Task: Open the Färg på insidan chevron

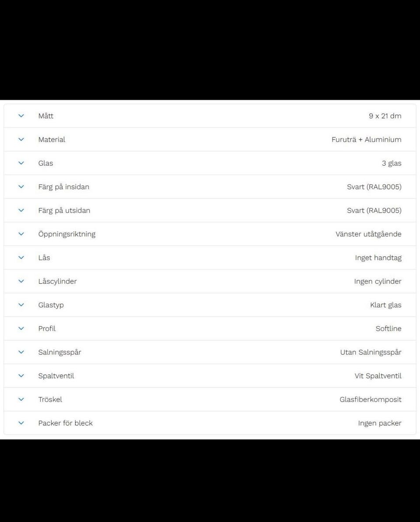Action: tap(21, 187)
